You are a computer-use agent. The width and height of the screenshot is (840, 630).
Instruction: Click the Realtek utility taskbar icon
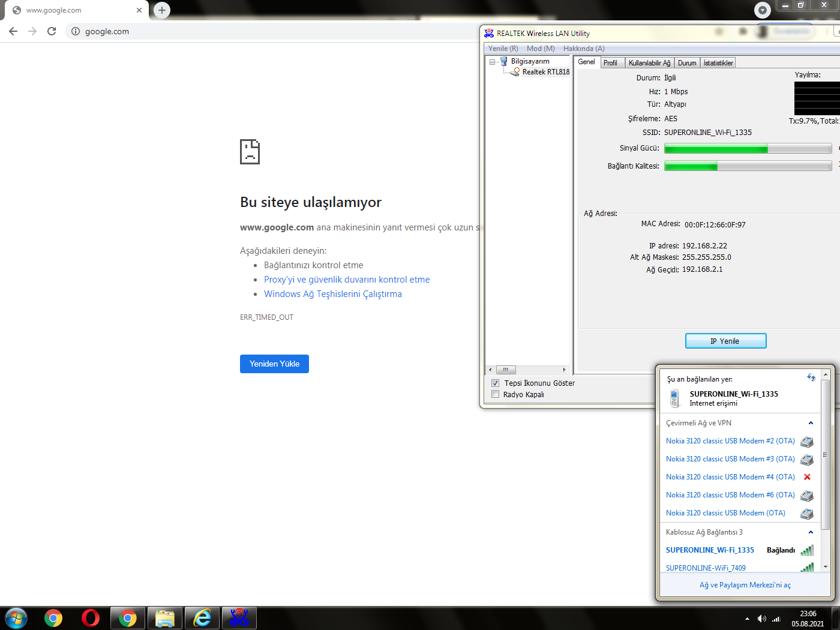(x=239, y=618)
